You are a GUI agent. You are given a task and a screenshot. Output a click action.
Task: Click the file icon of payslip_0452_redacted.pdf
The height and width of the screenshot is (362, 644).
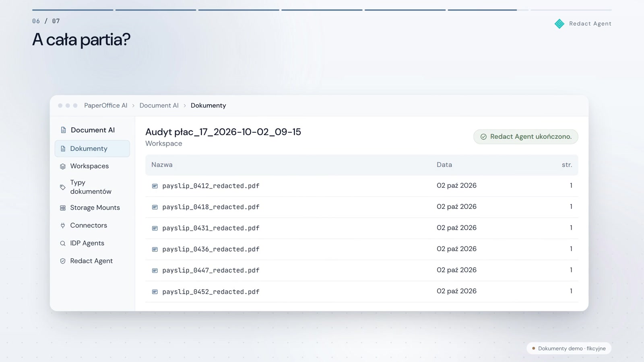(155, 292)
